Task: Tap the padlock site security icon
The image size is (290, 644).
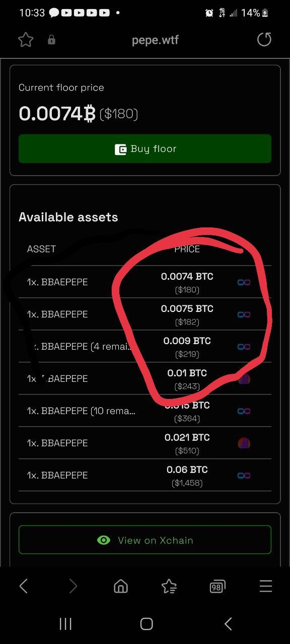Action: pos(51,40)
